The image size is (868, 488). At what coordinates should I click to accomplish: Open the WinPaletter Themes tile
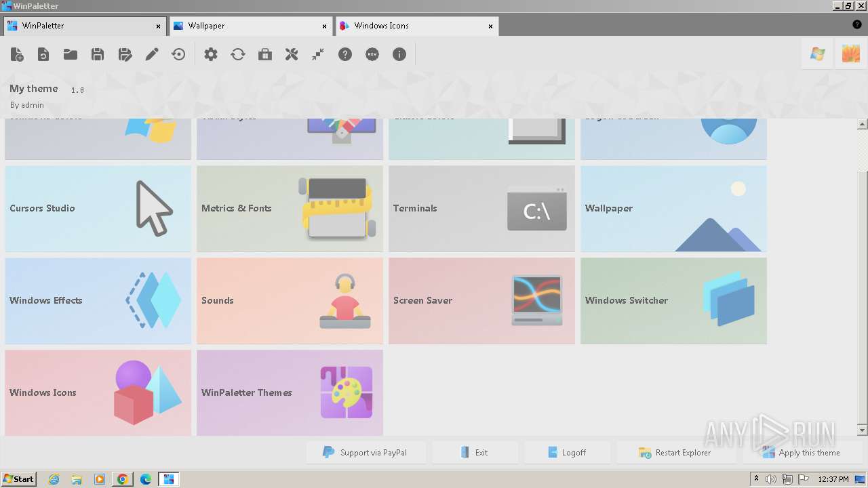click(290, 393)
